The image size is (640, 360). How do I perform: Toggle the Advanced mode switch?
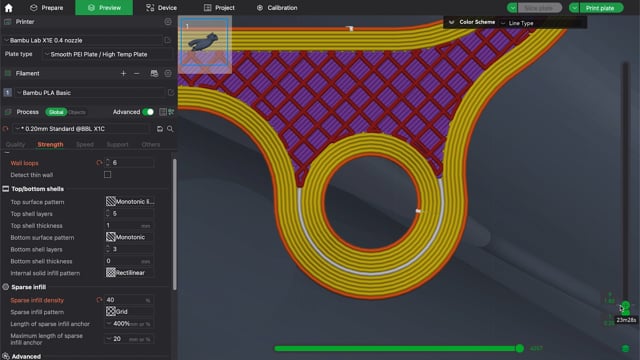[148, 112]
